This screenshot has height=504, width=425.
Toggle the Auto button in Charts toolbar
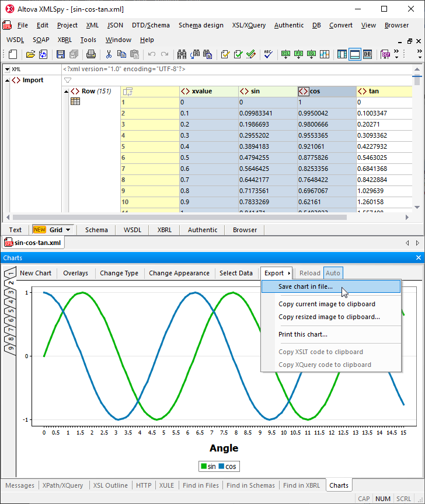(x=333, y=273)
